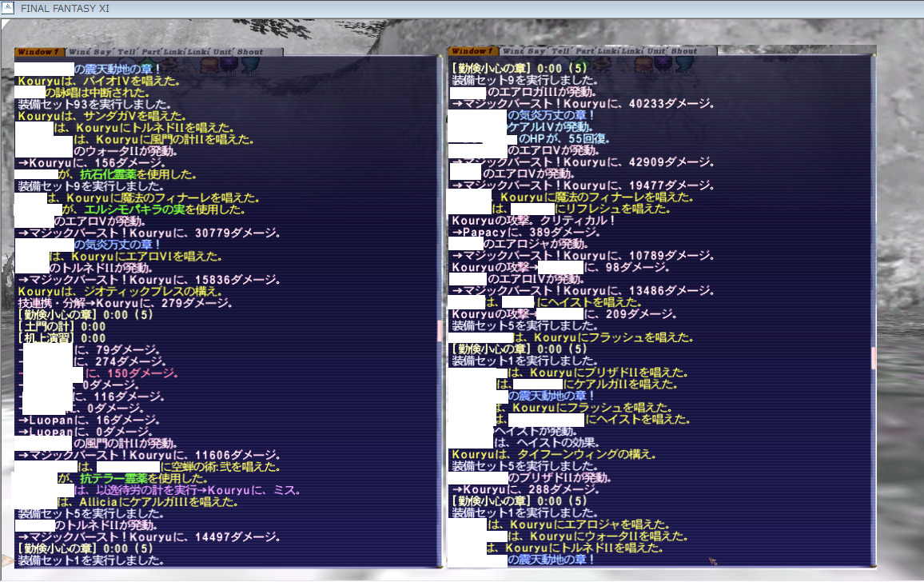Click the line '装備セット93を実行しました。'
Image resolution: width=924 pixels, height=582 pixels.
tap(94, 105)
